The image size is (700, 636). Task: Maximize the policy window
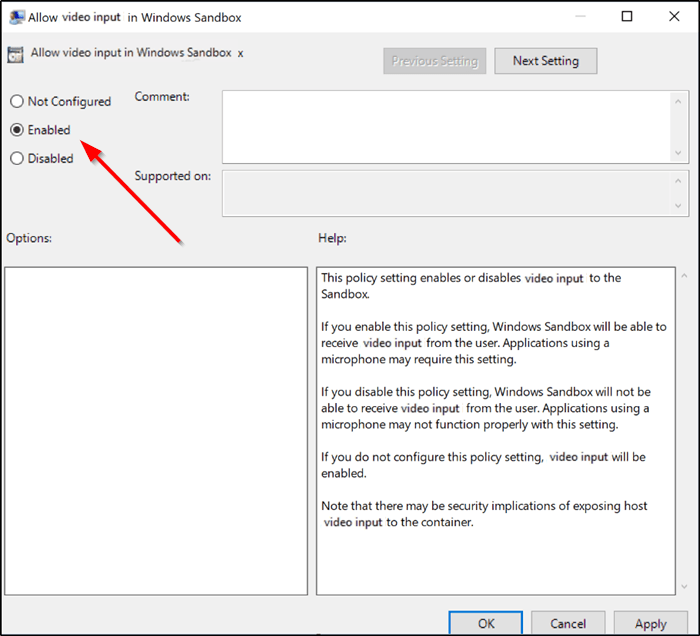pyautogui.click(x=627, y=17)
